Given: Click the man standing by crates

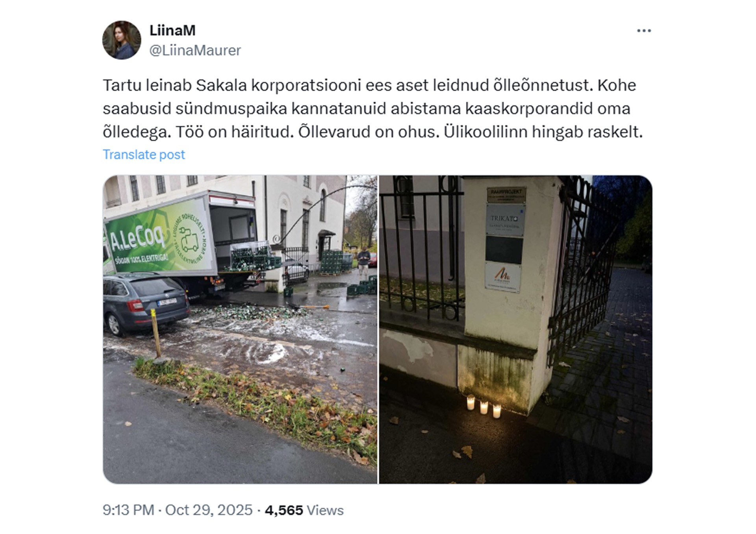Looking at the screenshot, I should tap(363, 261).
